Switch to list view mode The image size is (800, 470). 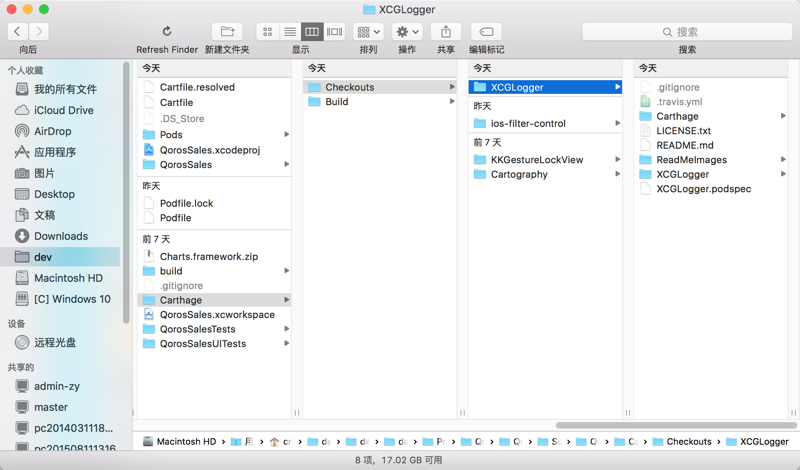290,32
